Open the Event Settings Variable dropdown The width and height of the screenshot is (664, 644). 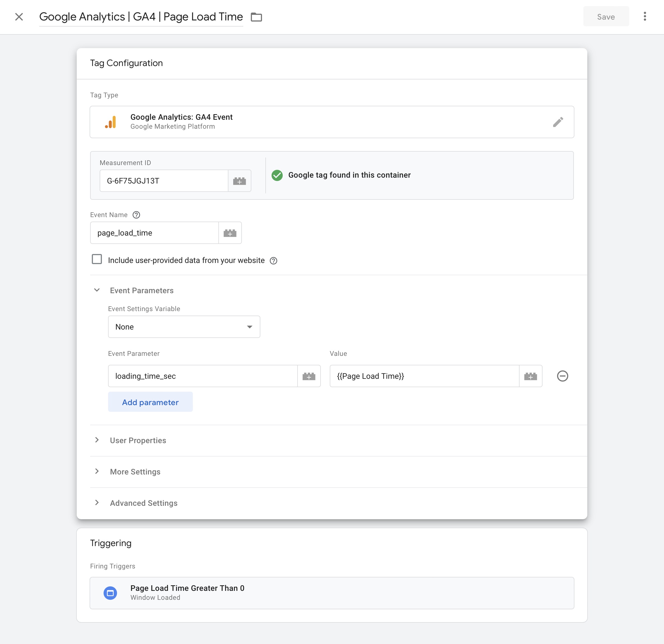pos(184,326)
